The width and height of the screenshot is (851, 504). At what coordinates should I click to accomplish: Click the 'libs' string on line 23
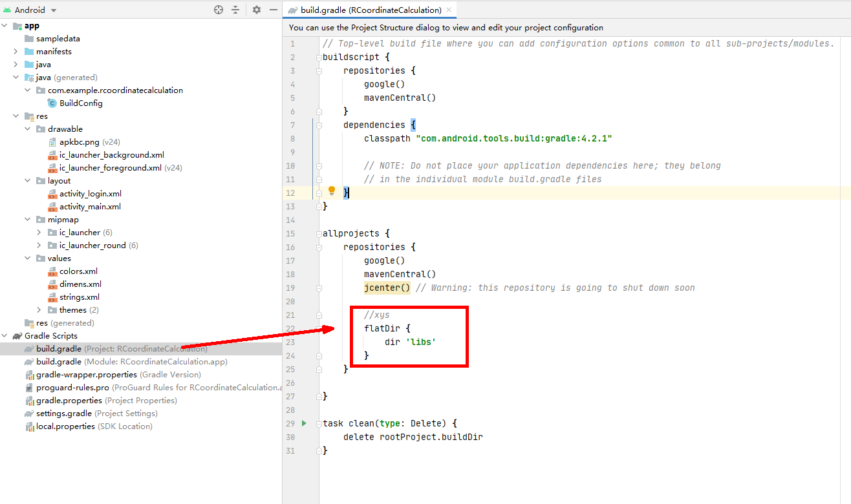click(x=420, y=342)
